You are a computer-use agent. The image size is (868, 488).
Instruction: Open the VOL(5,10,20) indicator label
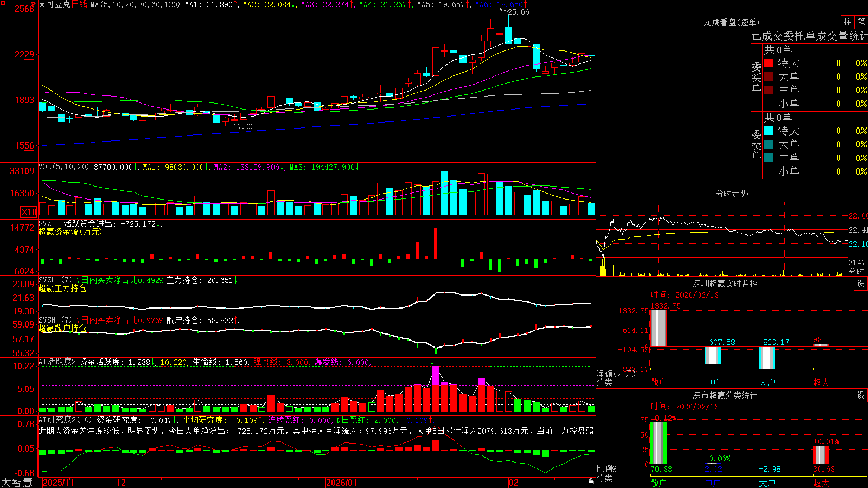pyautogui.click(x=63, y=167)
